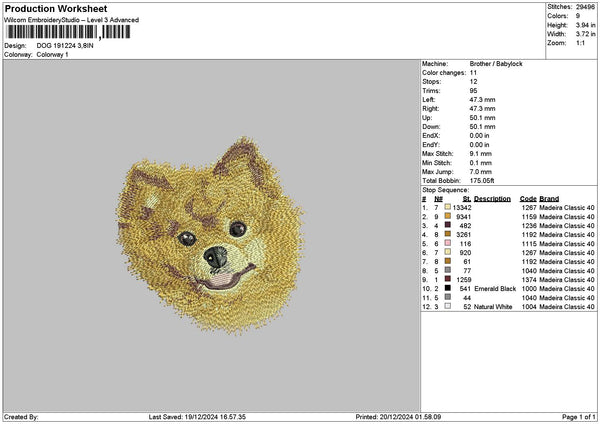The width and height of the screenshot is (600, 424).
Task: Click the Production Worksheet title
Action: (x=49, y=8)
